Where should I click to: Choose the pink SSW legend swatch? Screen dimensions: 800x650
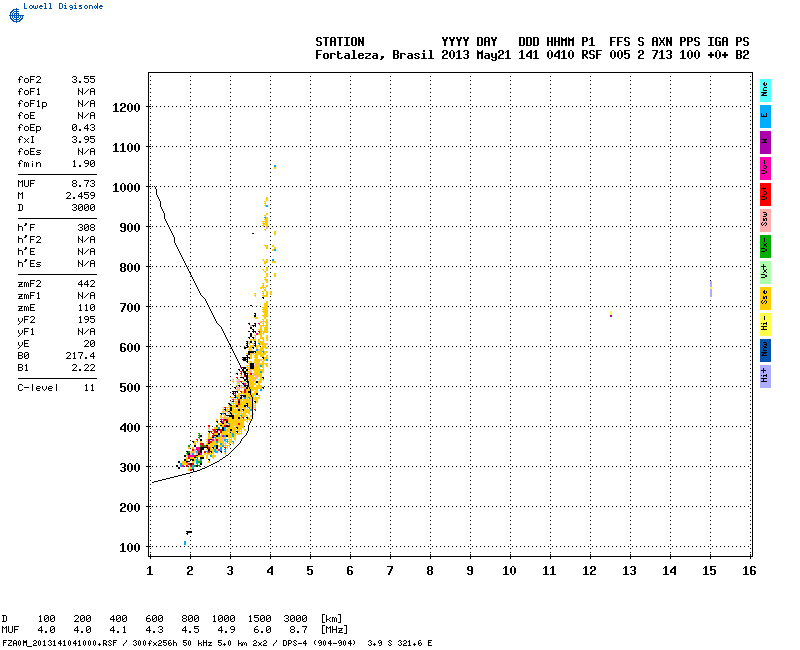click(765, 220)
